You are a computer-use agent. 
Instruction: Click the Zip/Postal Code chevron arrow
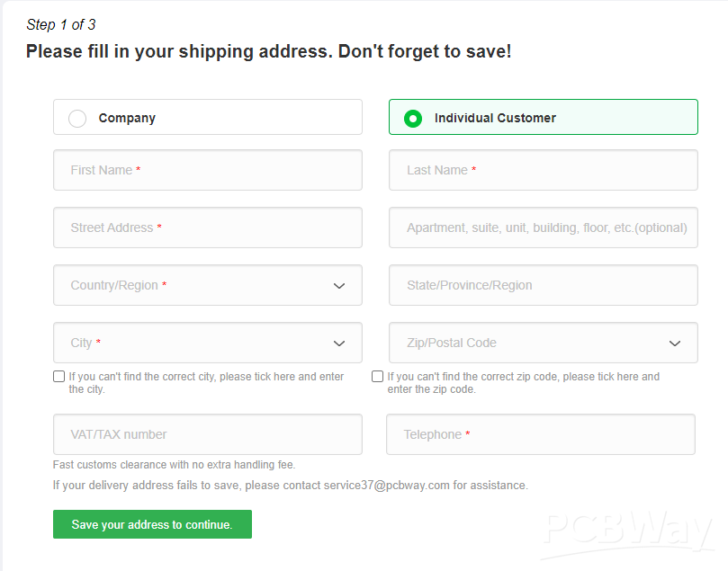click(x=675, y=343)
